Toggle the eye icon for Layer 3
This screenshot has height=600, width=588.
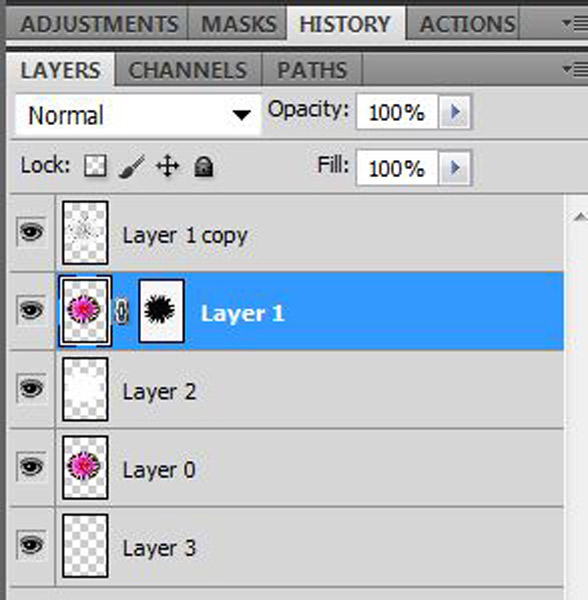31,545
